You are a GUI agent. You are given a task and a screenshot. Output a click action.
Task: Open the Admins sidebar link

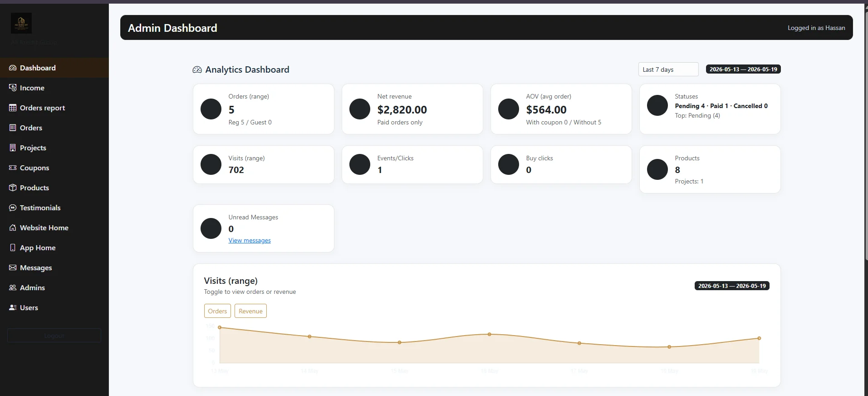click(x=54, y=287)
